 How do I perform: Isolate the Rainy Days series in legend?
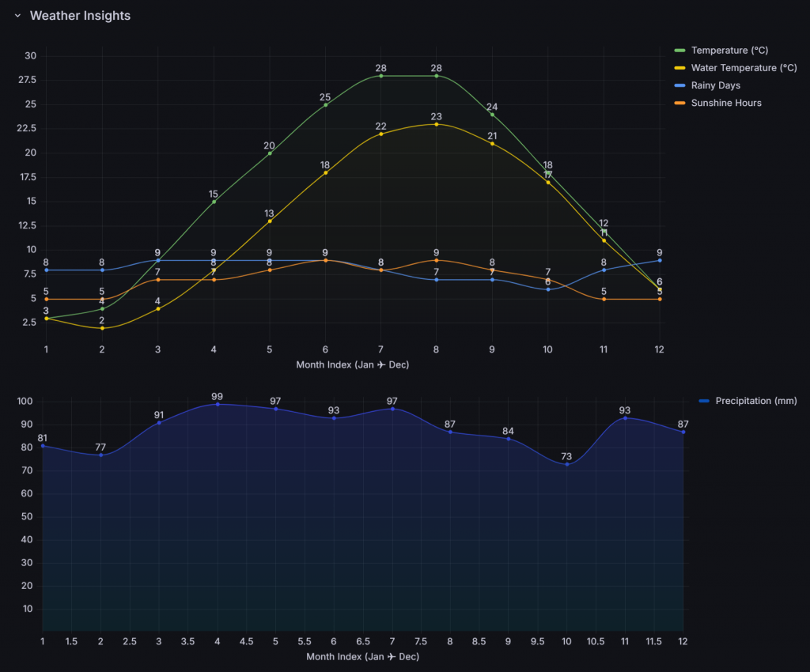(715, 85)
